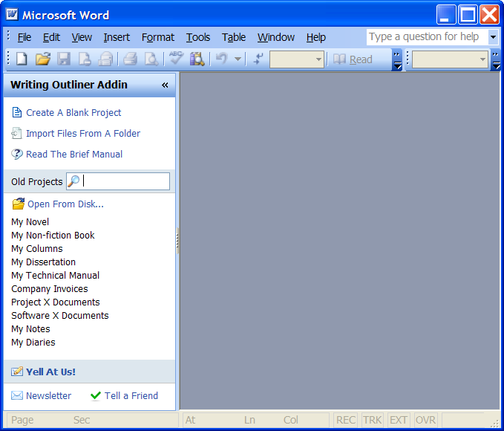Select the Software X Documents project

60,316
